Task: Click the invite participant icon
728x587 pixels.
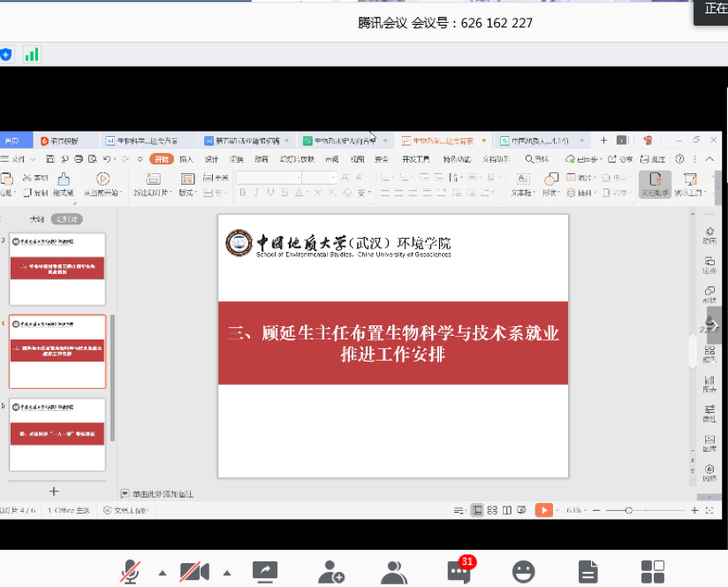Action: tap(331, 572)
